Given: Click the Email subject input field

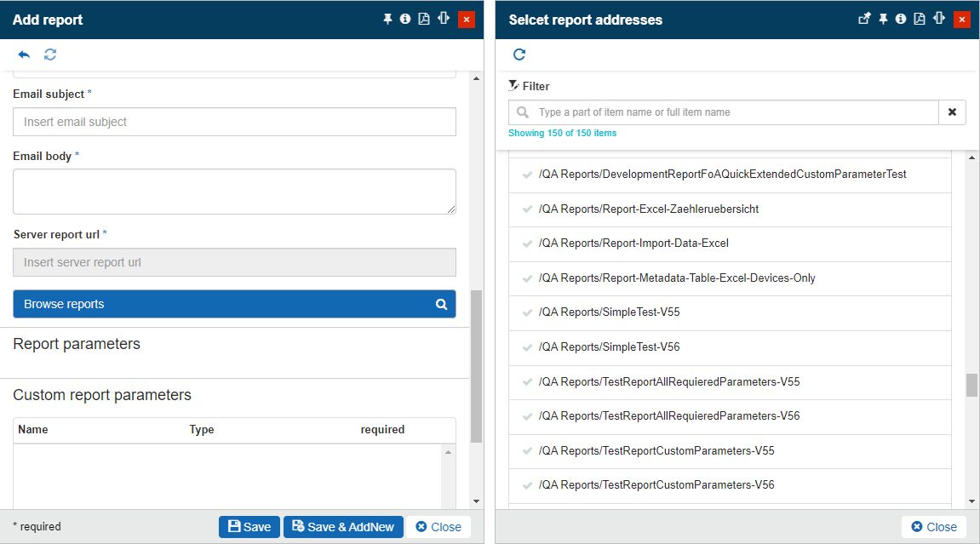Looking at the screenshot, I should 234,122.
